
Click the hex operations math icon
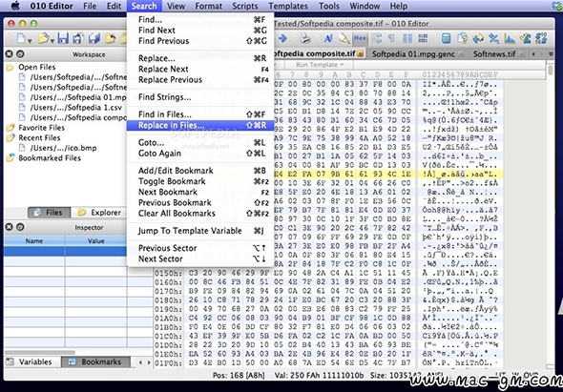click(493, 38)
